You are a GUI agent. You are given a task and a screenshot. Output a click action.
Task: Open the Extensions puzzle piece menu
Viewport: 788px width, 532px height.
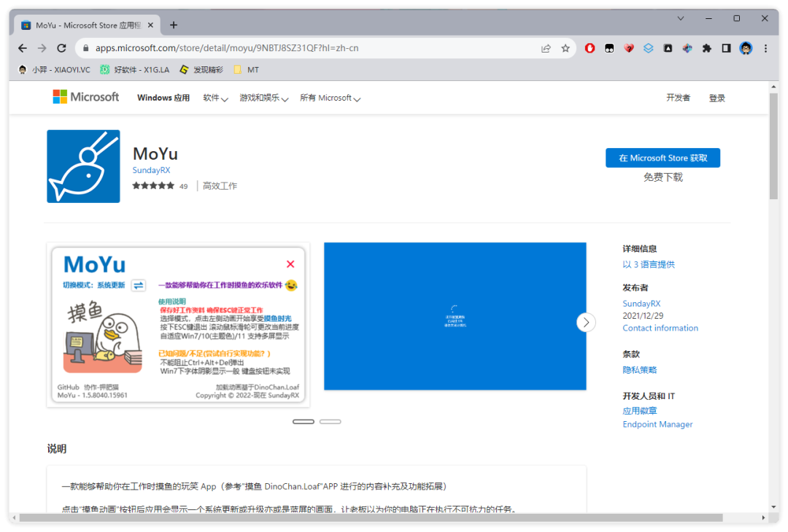[706, 48]
